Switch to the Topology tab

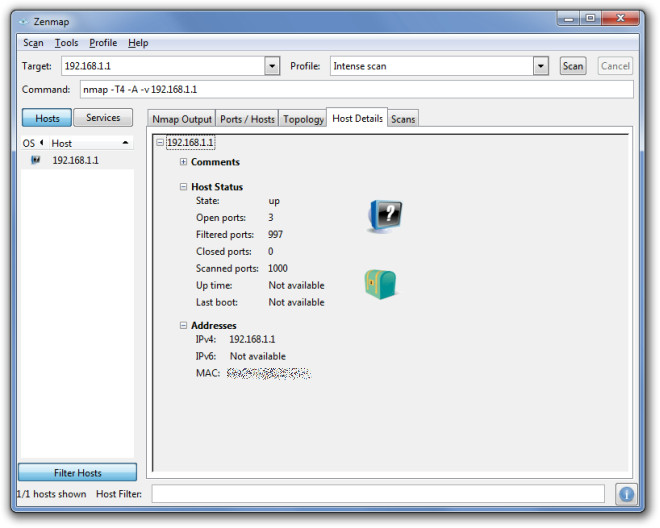pyautogui.click(x=303, y=119)
